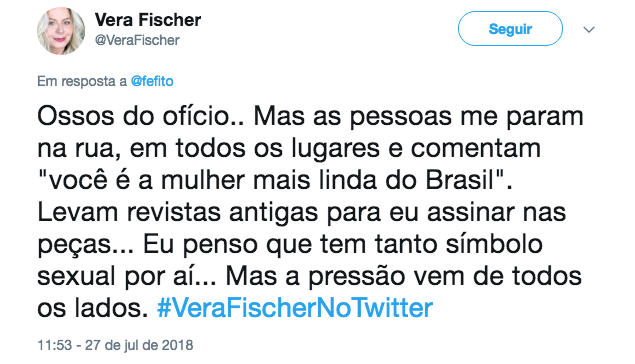Open the @fefito reply mention
This screenshot has height=364, width=635.
click(152, 81)
